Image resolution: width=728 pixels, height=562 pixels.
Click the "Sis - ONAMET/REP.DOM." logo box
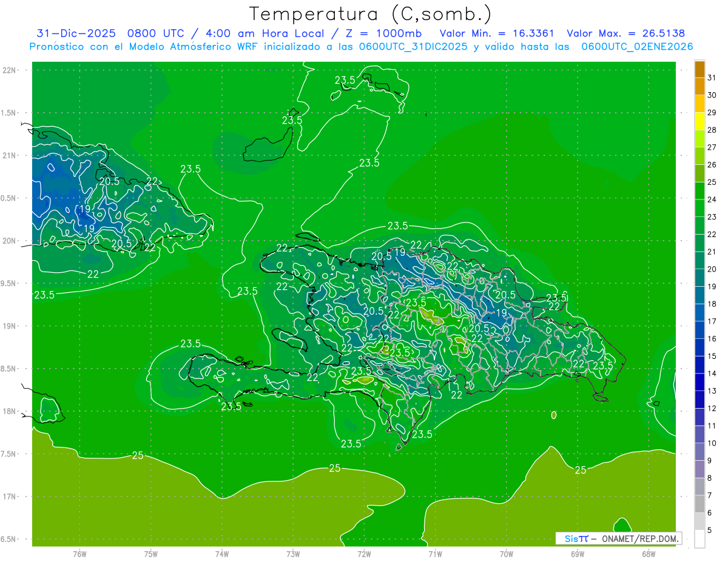(618, 538)
